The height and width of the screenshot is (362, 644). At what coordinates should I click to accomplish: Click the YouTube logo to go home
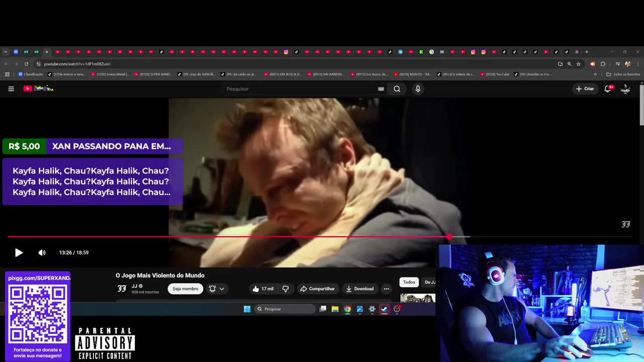(38, 88)
